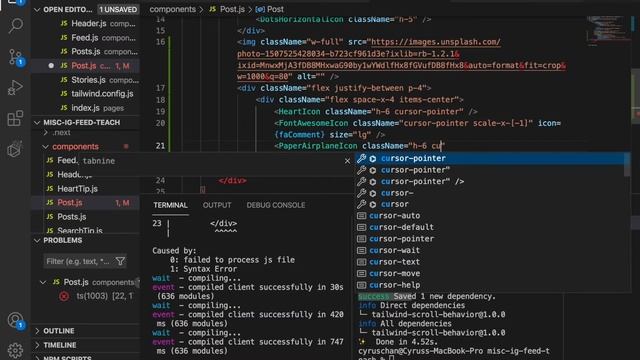
Task: Open SearchTip.js in components folder
Action: 86,230
